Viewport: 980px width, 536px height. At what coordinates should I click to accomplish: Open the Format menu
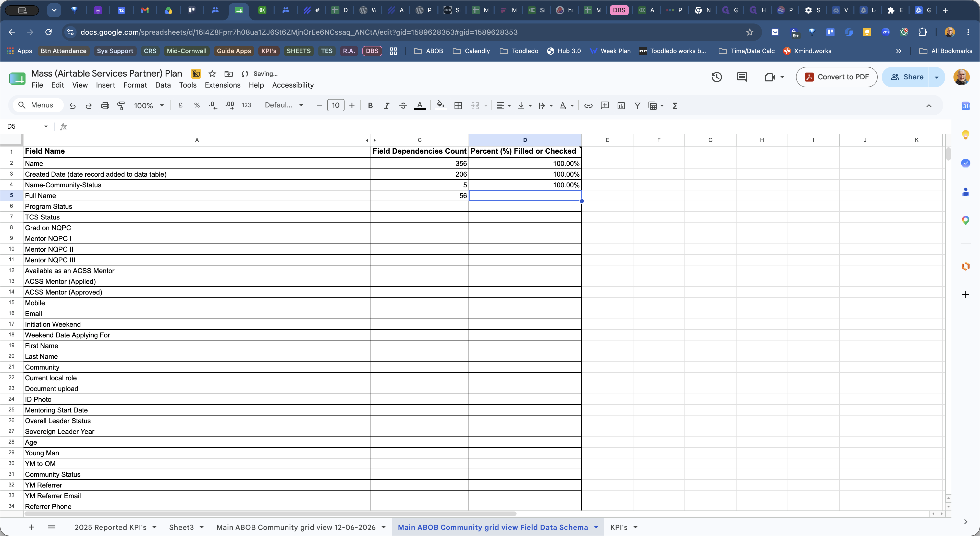click(135, 85)
